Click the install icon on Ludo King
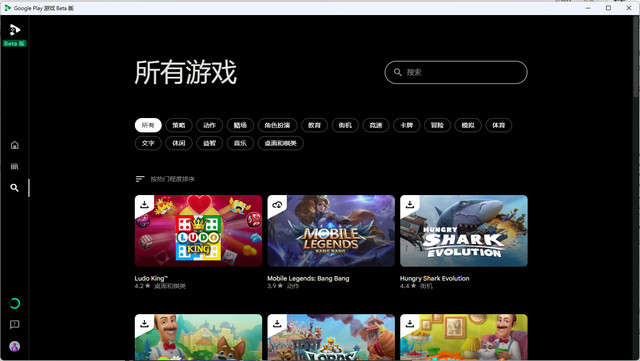This screenshot has height=361, width=640. click(144, 204)
